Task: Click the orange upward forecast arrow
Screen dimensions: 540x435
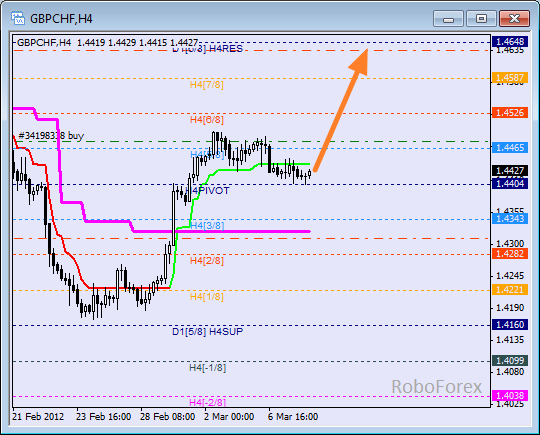Action: (342, 110)
